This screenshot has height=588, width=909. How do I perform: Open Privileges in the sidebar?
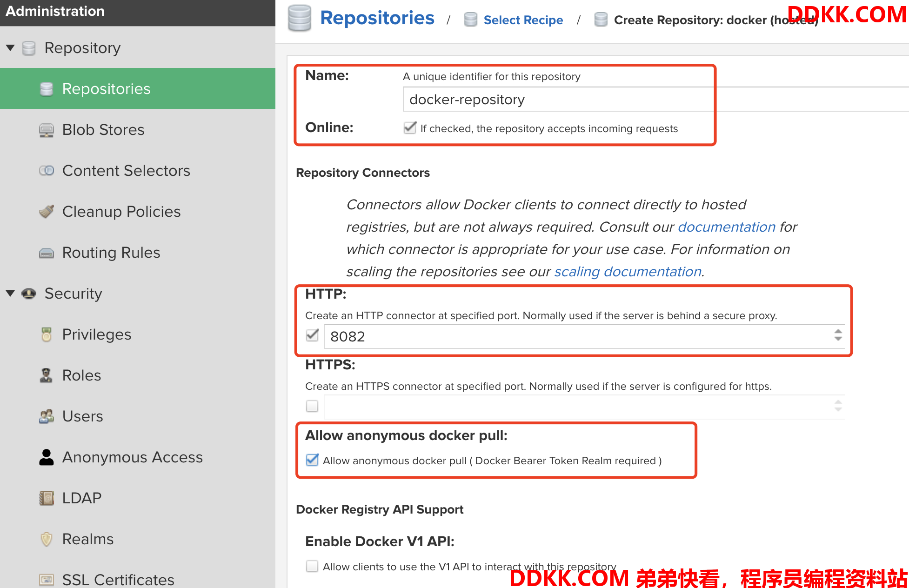click(138, 334)
